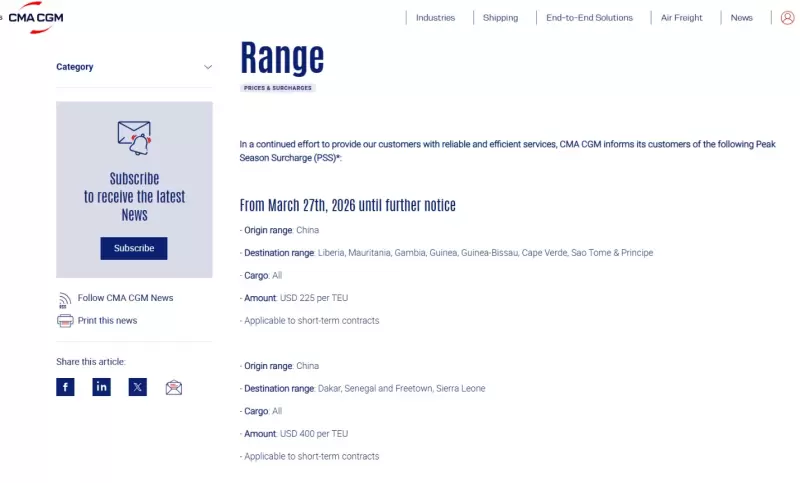The width and height of the screenshot is (800, 483).
Task: Click the Prices & Surcharges tag
Action: coord(278,88)
